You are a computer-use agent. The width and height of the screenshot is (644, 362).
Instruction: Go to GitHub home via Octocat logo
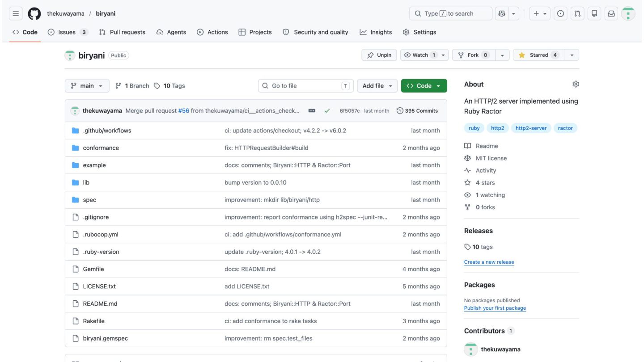click(x=34, y=14)
